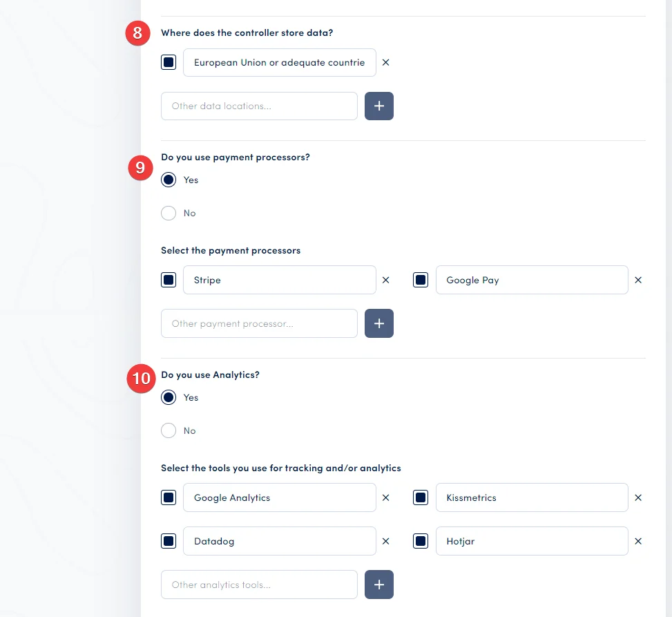Remove Google Pay from payment processors
672x617 pixels.
(637, 280)
